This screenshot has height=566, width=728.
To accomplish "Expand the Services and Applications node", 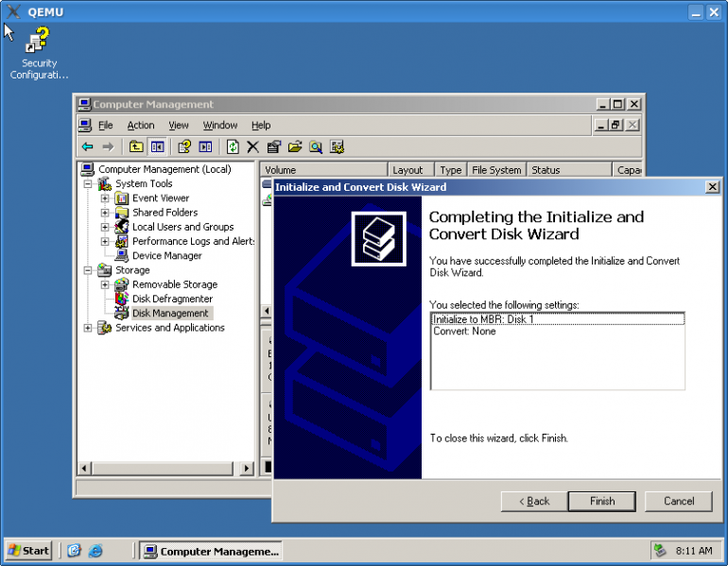I will [88, 328].
